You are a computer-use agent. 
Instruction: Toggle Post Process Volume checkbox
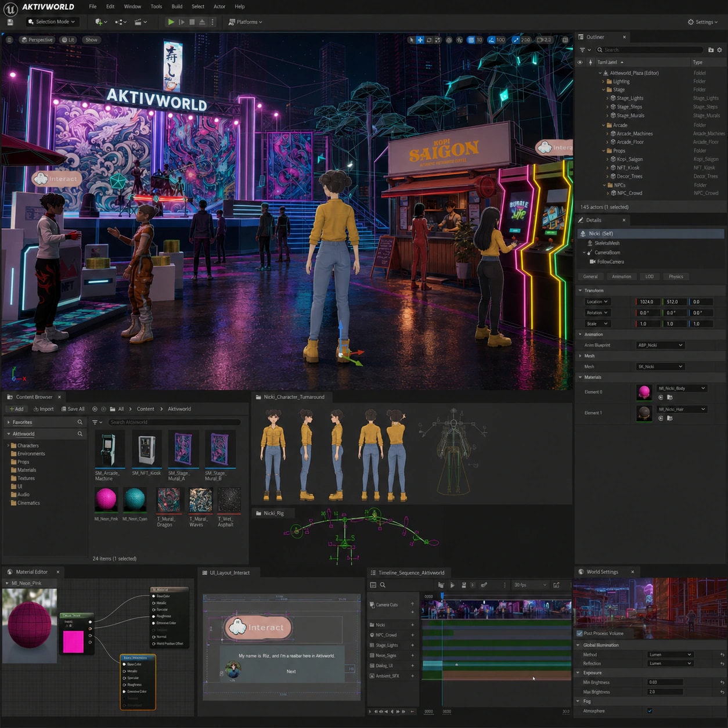[x=579, y=633]
